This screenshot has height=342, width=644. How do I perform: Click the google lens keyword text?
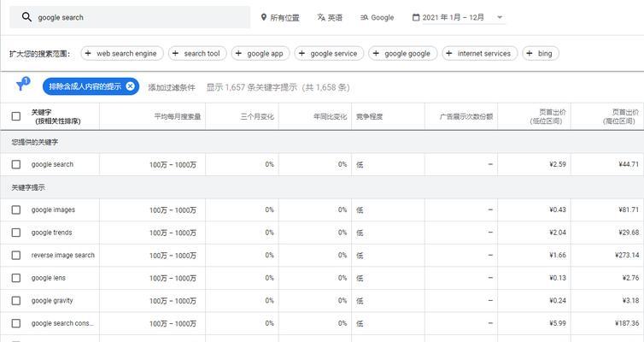pyautogui.click(x=49, y=278)
